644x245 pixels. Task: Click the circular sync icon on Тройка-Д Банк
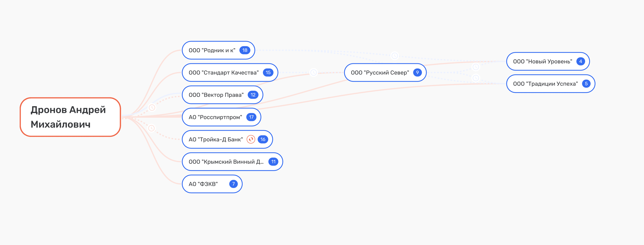click(251, 139)
